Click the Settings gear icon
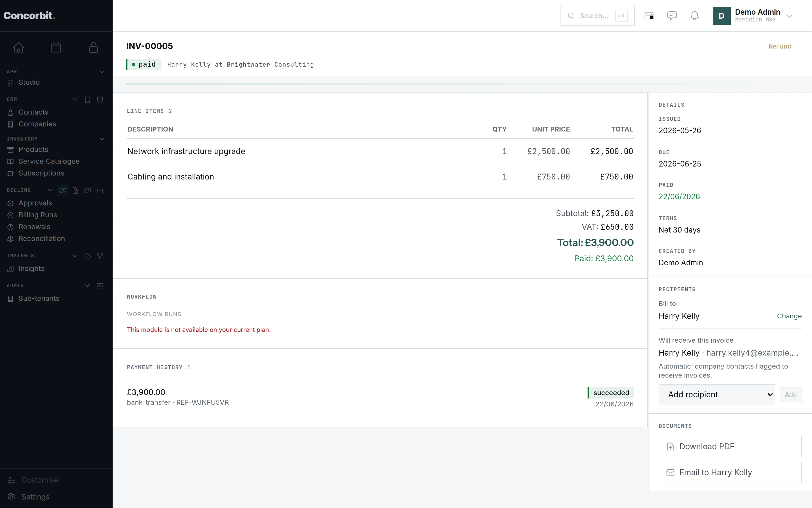 [x=11, y=497]
